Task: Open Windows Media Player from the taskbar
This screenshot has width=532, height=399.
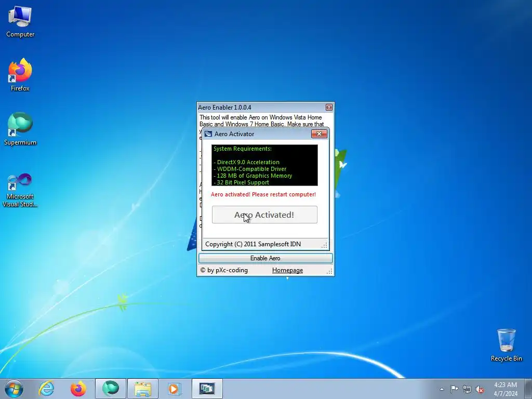Action: click(175, 389)
